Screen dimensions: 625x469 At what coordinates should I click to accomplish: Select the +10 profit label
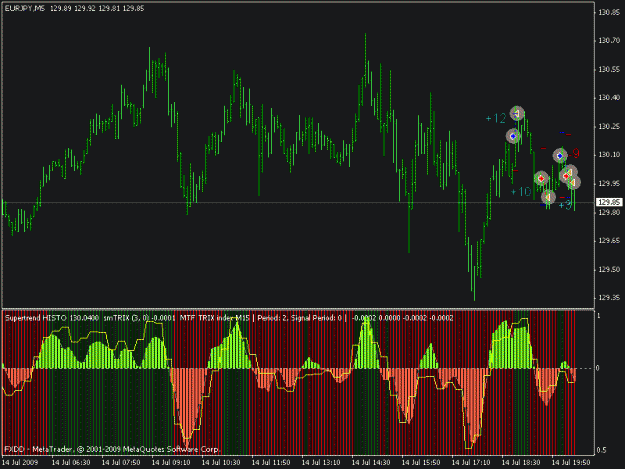pyautogui.click(x=521, y=192)
